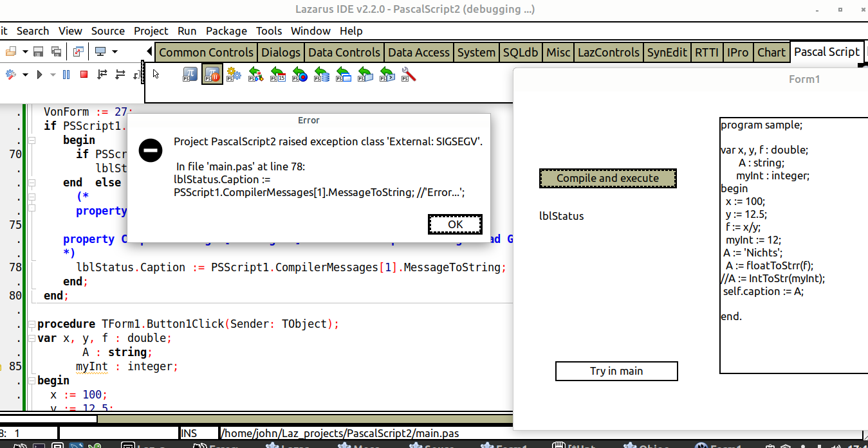The image size is (868, 448).
Task: Select the Pascal Script palette tab
Action: click(827, 52)
